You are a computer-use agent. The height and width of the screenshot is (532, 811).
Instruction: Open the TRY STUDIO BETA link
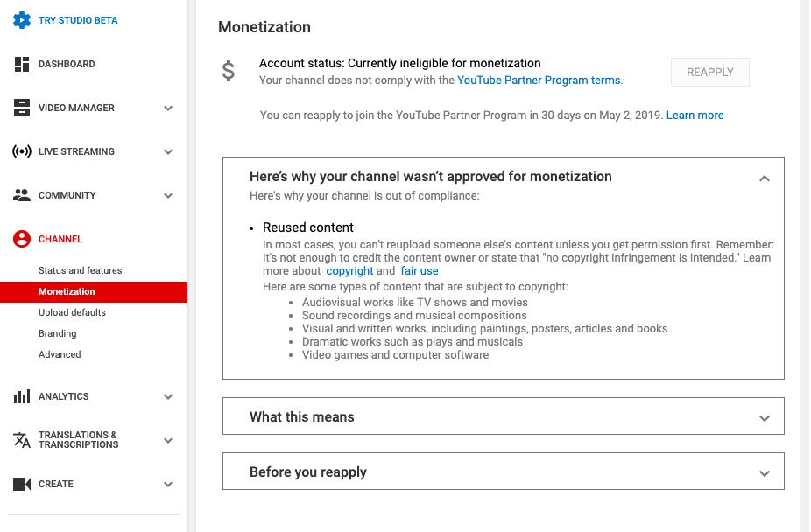coord(78,20)
